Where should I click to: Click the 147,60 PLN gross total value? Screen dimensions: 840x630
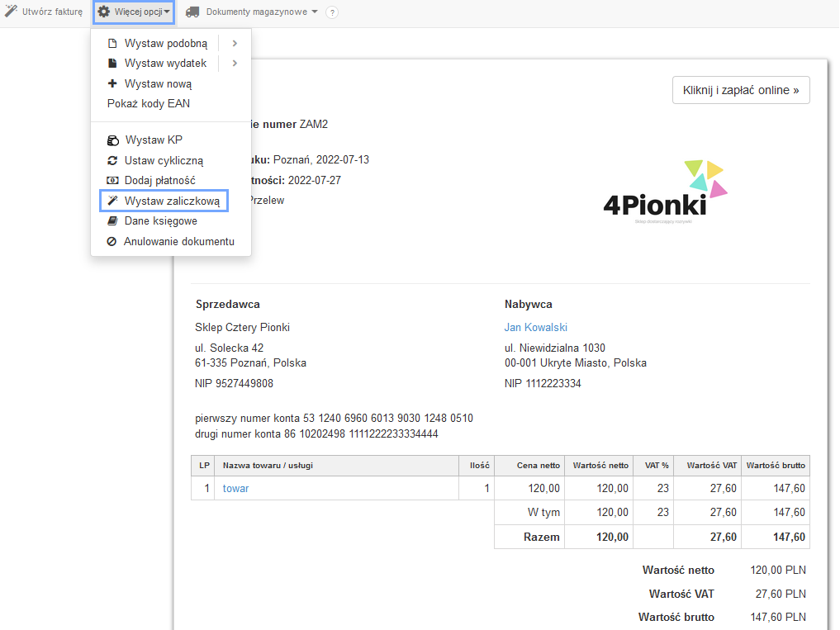[x=778, y=617]
